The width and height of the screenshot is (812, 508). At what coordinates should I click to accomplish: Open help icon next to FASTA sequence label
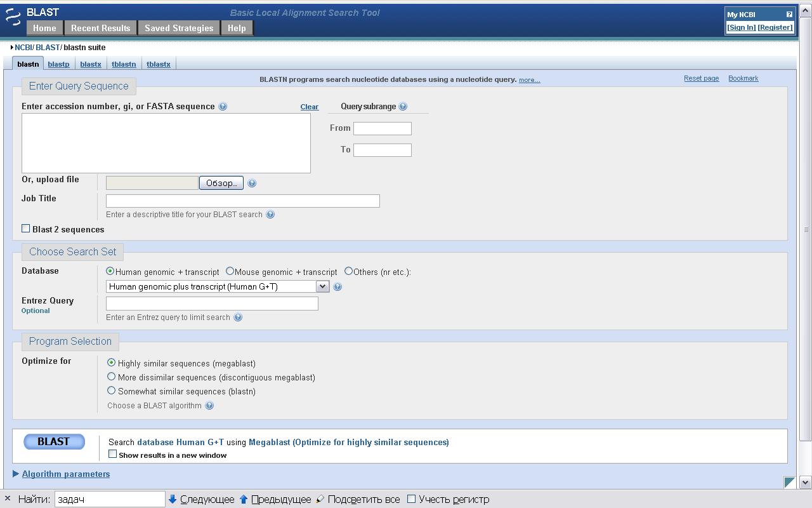[223, 107]
